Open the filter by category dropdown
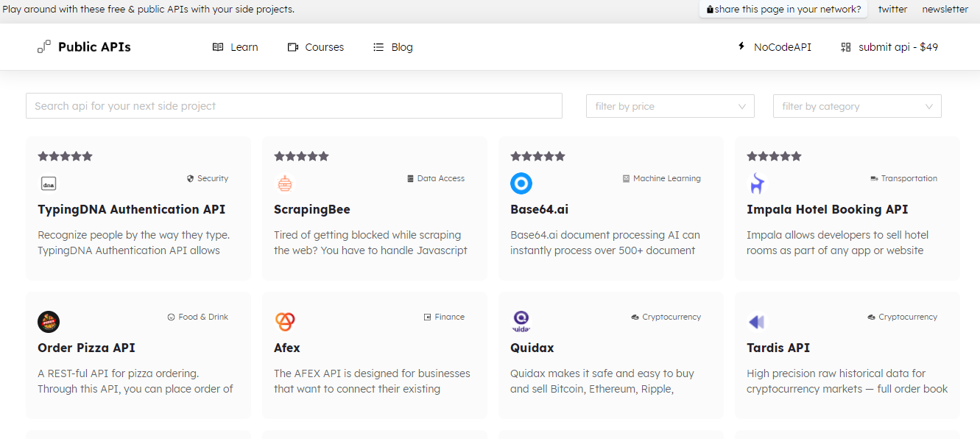Screen dimensions: 980x439 click(857, 106)
